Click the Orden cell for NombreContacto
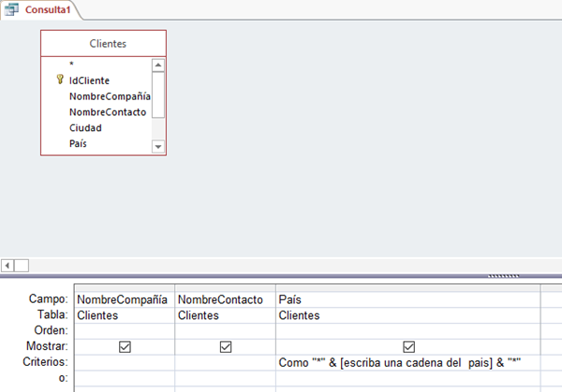The height and width of the screenshot is (392, 562). [x=226, y=331]
